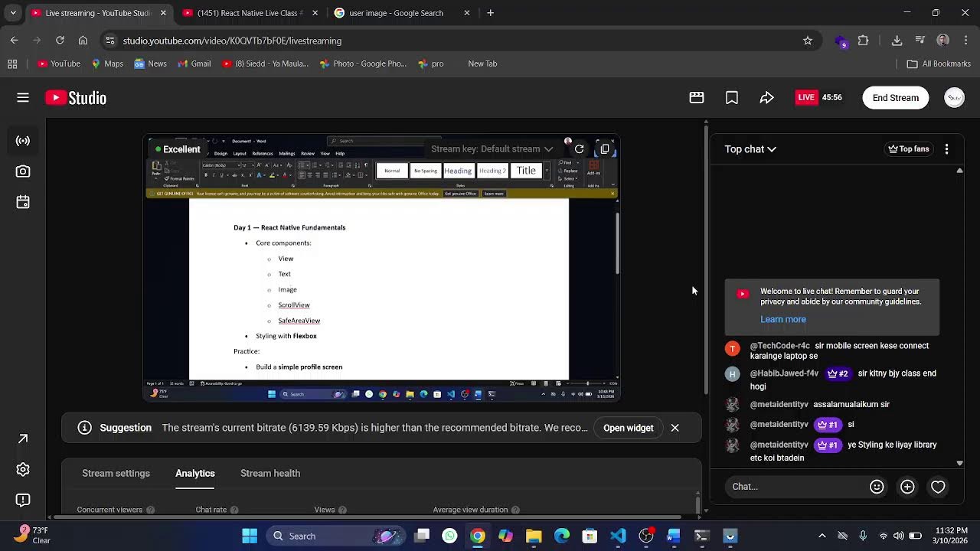Dismiss the bitrate Suggestion banner
Screen dimensions: 980x551
coord(675,428)
